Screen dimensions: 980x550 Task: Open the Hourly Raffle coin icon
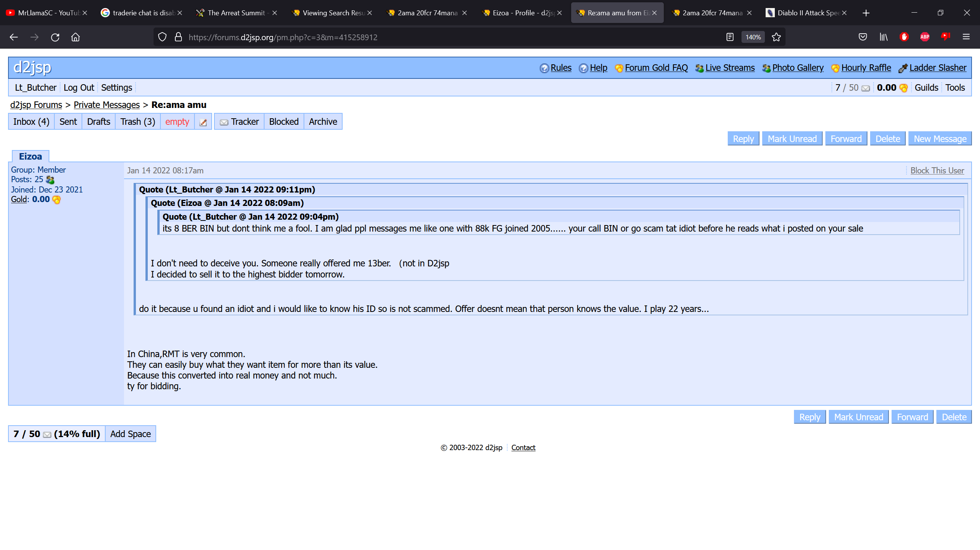835,68
